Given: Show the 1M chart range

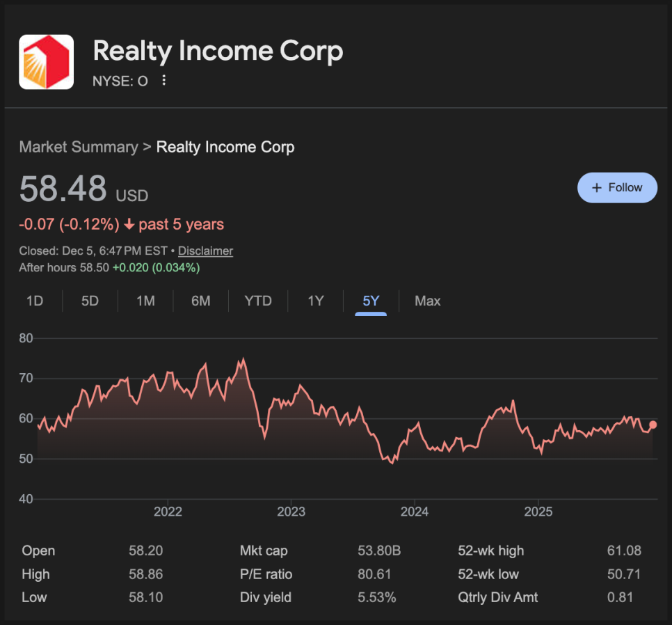Looking at the screenshot, I should [145, 301].
